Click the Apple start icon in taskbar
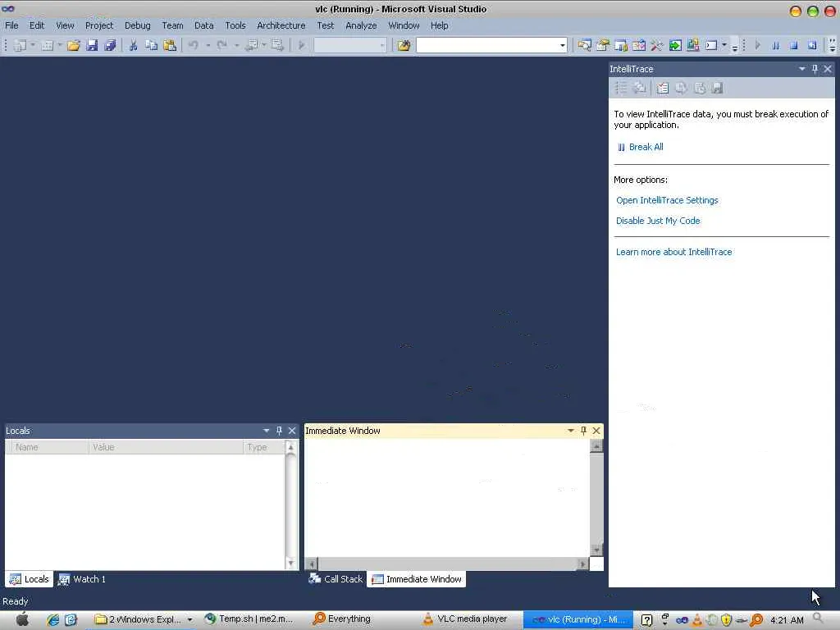Image resolution: width=840 pixels, height=630 pixels. point(22,619)
